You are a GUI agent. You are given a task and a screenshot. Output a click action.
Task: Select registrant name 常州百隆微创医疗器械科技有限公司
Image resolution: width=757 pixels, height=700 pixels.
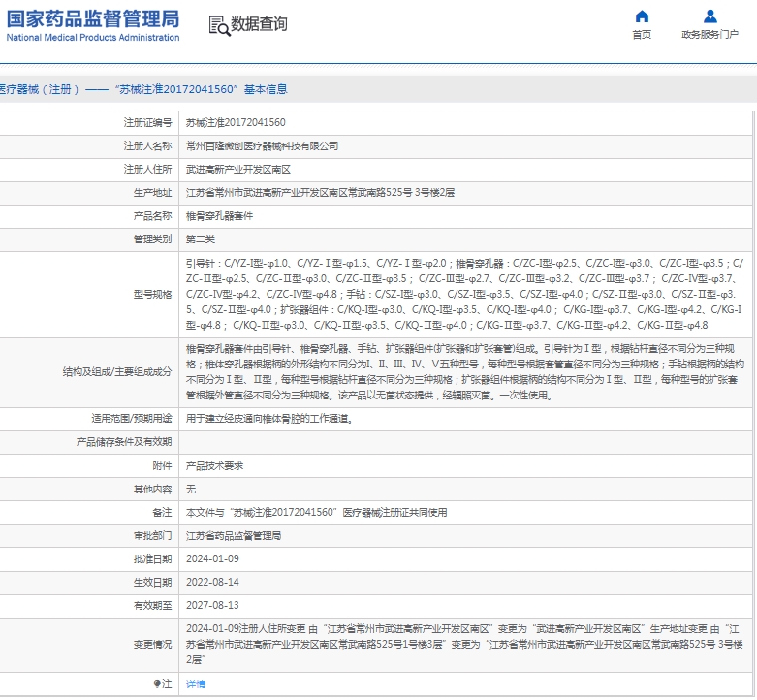point(262,145)
